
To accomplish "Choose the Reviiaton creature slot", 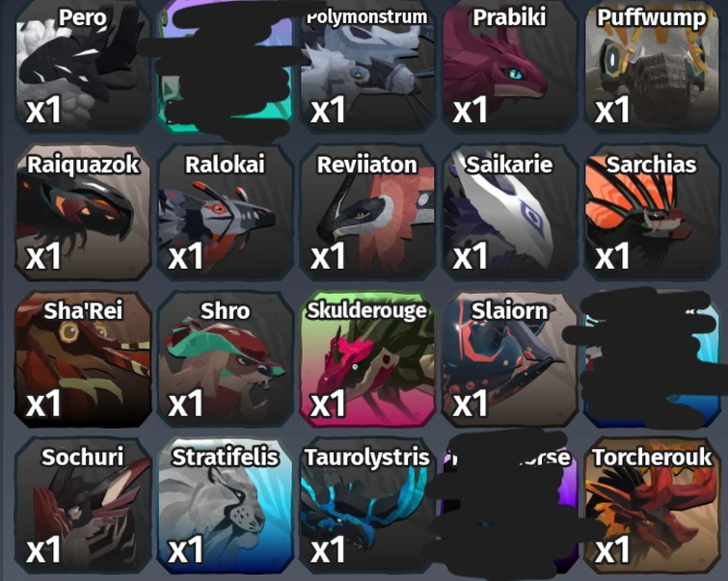I will 367,212.
